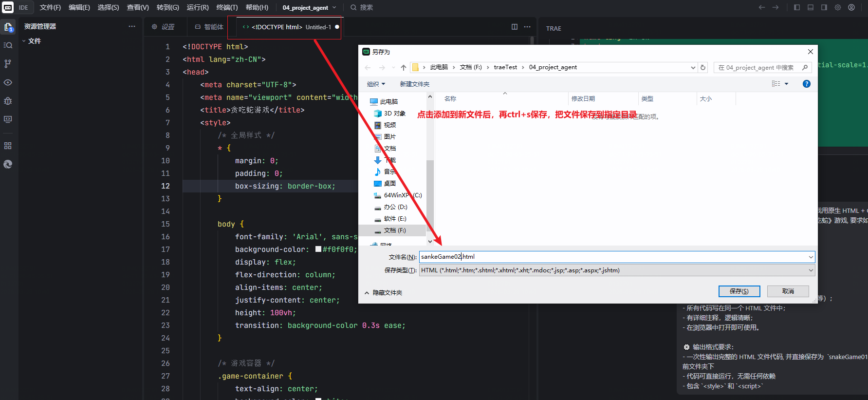Image resolution: width=868 pixels, height=400 pixels.
Task: Open the 文件(F) menu
Action: click(x=50, y=7)
